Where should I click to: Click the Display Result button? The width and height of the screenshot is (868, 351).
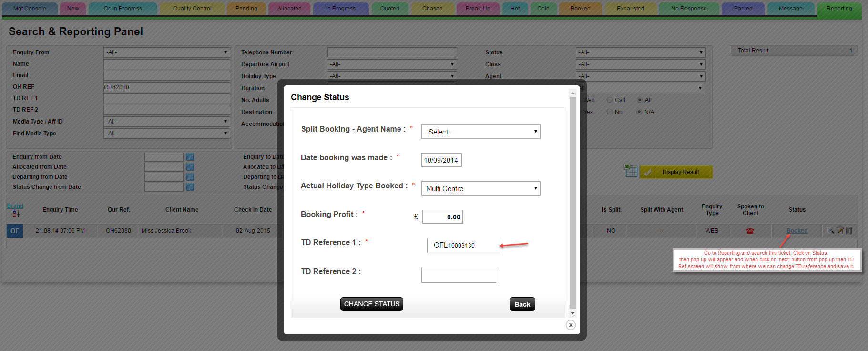[x=676, y=172]
